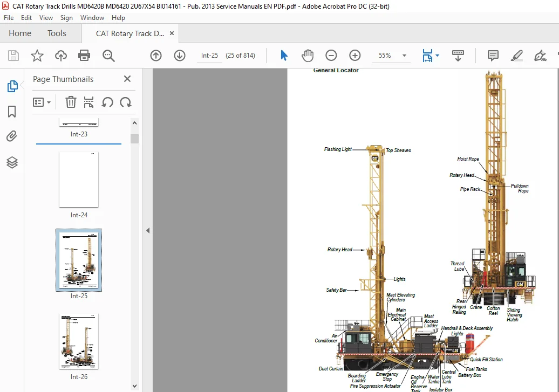Image resolution: width=559 pixels, height=392 pixels.
Task: Click the General Locator heading text
Action: pyautogui.click(x=336, y=71)
